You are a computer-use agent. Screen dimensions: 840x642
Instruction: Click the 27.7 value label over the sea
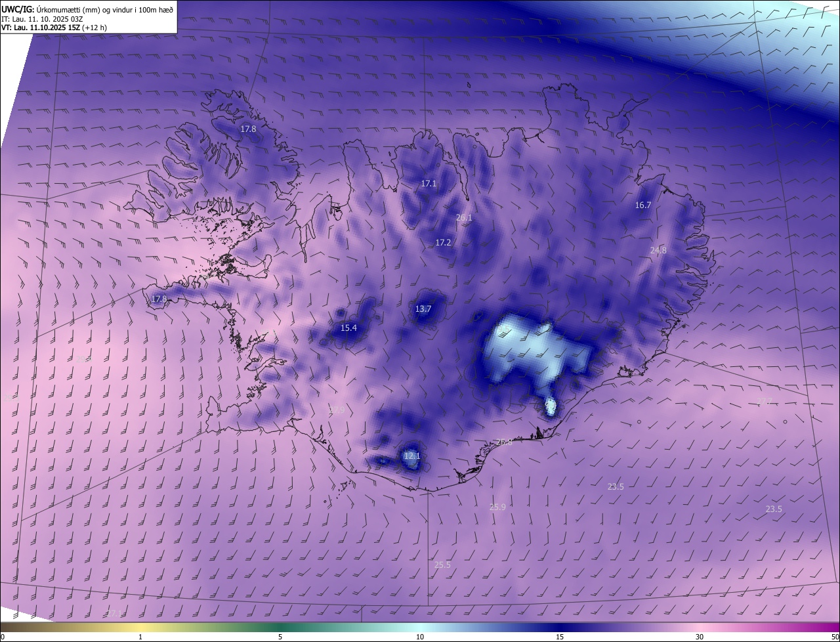(x=765, y=402)
